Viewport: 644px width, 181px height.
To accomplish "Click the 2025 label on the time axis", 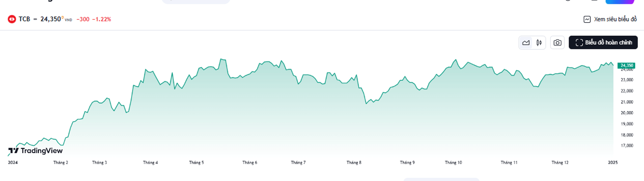I will [x=613, y=163].
